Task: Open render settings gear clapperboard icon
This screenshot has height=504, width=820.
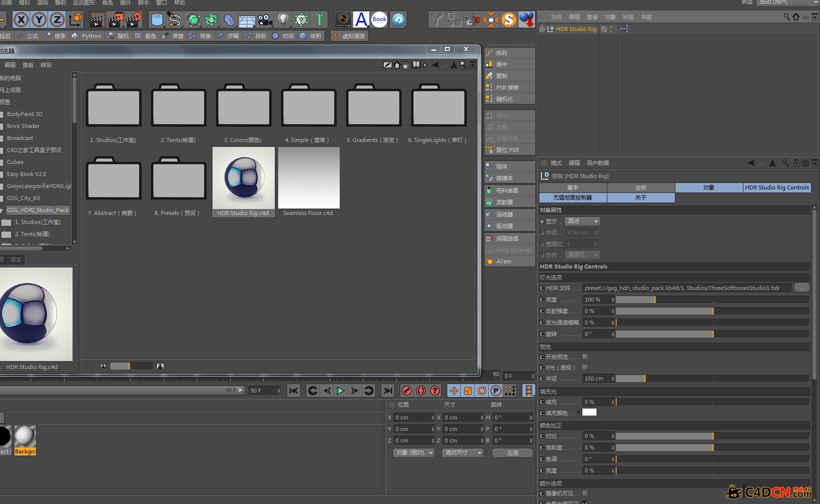Action: coord(134,20)
